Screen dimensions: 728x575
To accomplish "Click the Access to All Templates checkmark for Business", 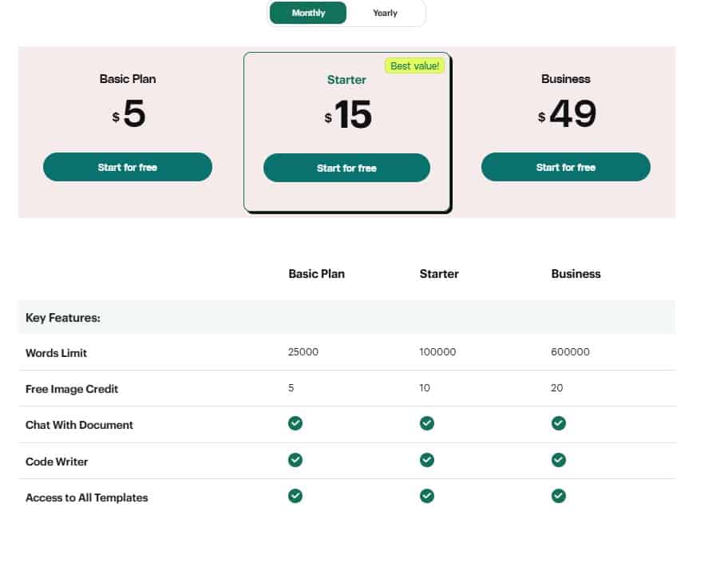I will coord(558,496).
